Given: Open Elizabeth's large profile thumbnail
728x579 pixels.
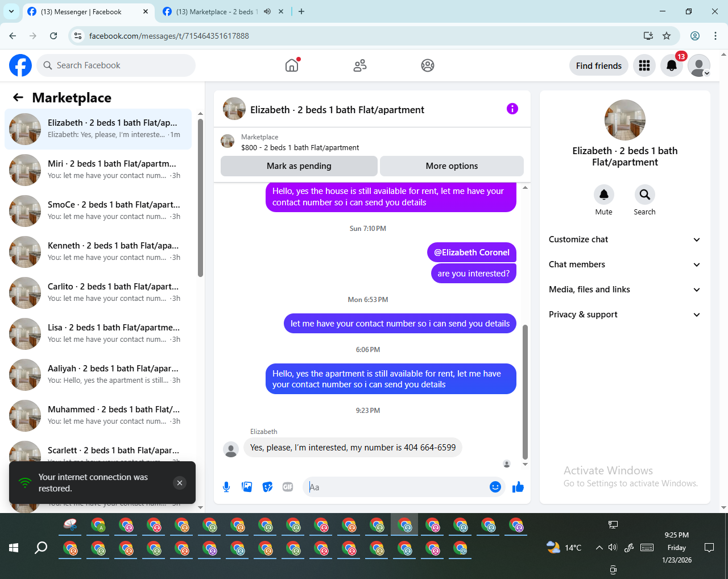Looking at the screenshot, I should point(624,120).
